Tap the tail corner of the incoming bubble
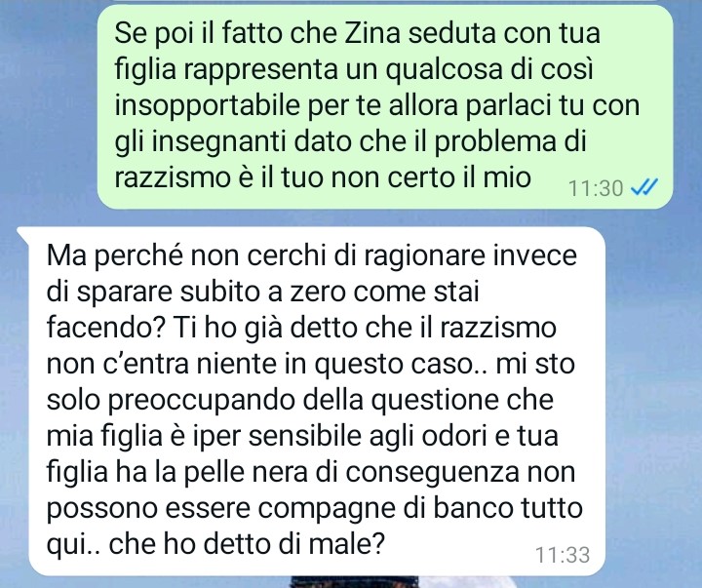This screenshot has height=588, width=702. (x=22, y=233)
